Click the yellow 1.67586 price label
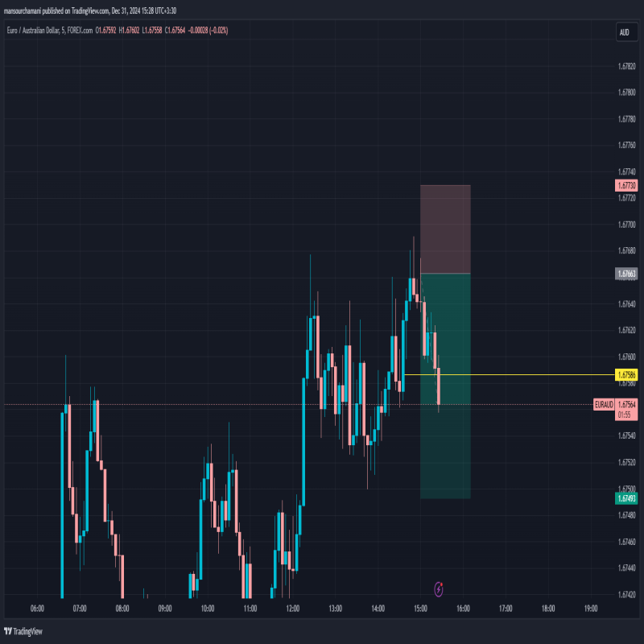The width and height of the screenshot is (644, 644). [x=626, y=375]
